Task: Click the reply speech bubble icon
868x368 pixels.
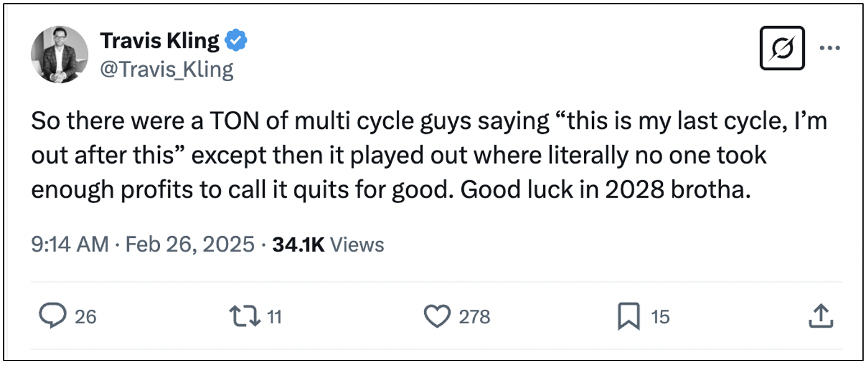Action: [x=53, y=317]
